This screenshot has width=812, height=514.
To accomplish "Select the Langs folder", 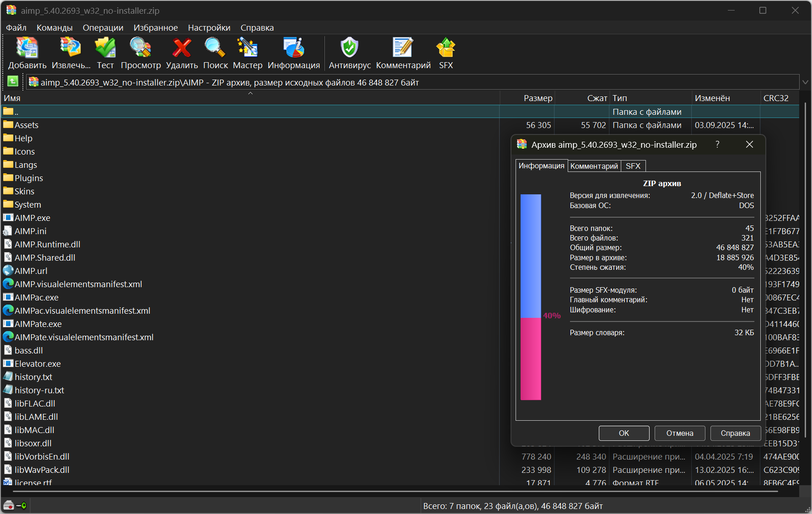I will (x=26, y=165).
